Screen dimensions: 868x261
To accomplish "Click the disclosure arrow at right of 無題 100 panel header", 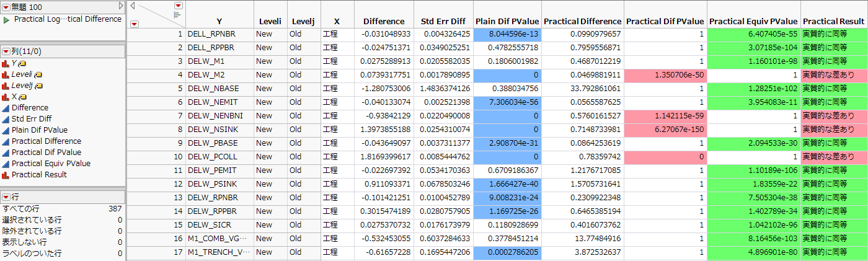I will [121, 6].
